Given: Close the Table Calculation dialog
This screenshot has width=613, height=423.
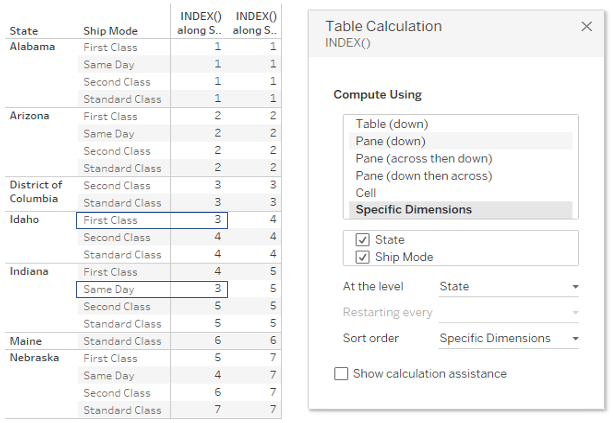Looking at the screenshot, I should 586,27.
